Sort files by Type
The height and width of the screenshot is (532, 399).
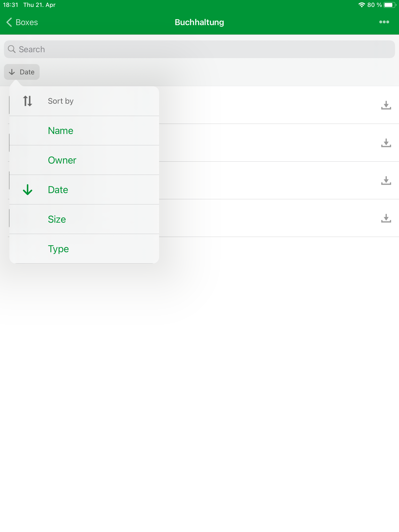[84, 249]
